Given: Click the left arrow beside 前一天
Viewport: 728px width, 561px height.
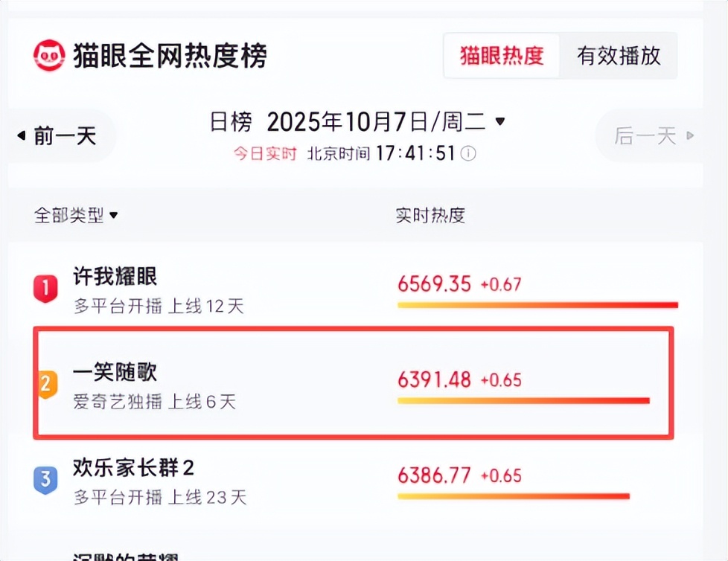Looking at the screenshot, I should [22, 136].
